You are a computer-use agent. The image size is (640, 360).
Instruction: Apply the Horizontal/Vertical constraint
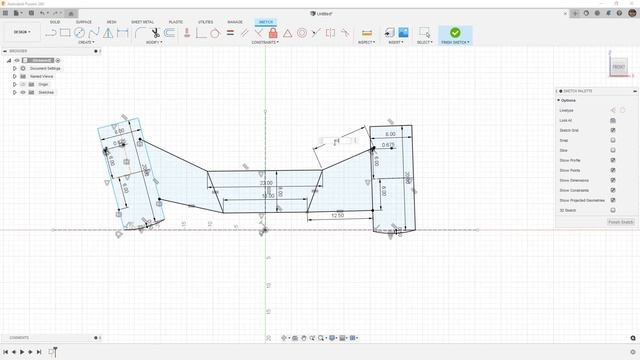187,33
